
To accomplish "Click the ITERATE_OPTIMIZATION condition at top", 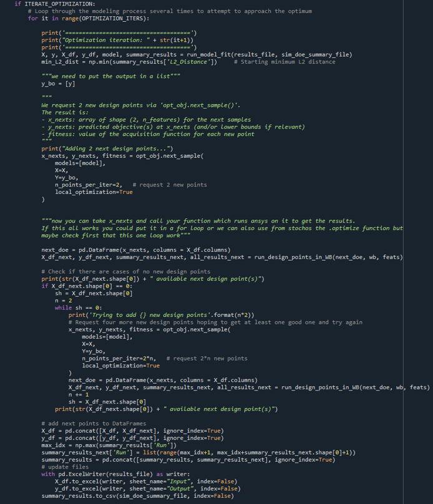I will 60,4.
